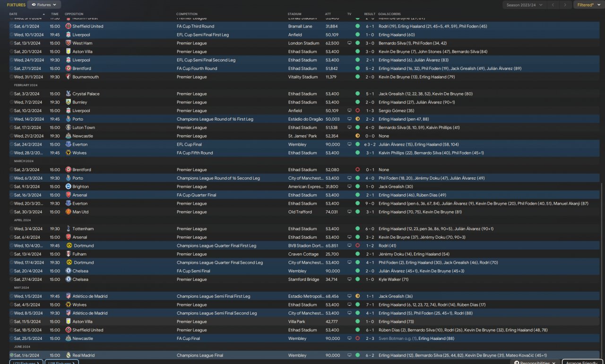605x364 pixels.
Task: Open the Responsibilities dropdown
Action: (x=534, y=362)
